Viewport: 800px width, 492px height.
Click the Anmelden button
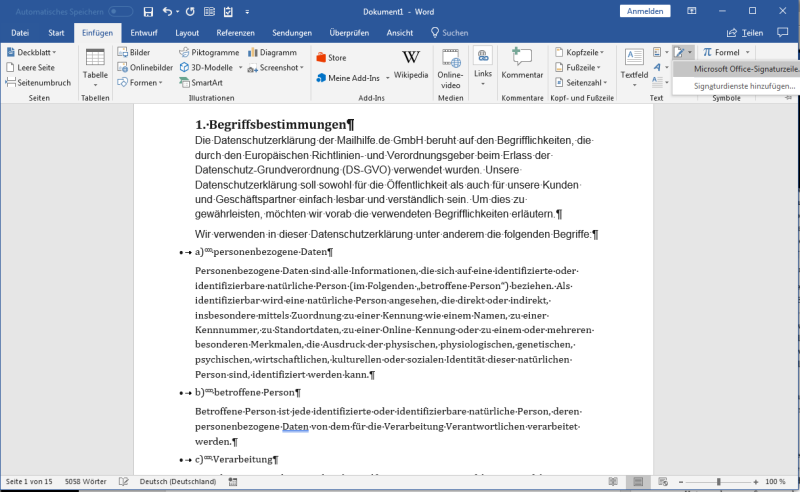click(645, 11)
